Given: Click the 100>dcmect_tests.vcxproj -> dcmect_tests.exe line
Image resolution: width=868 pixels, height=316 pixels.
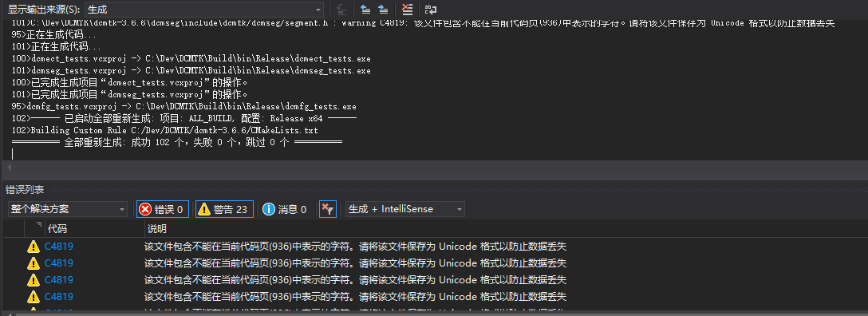Looking at the screenshot, I should (x=191, y=58).
